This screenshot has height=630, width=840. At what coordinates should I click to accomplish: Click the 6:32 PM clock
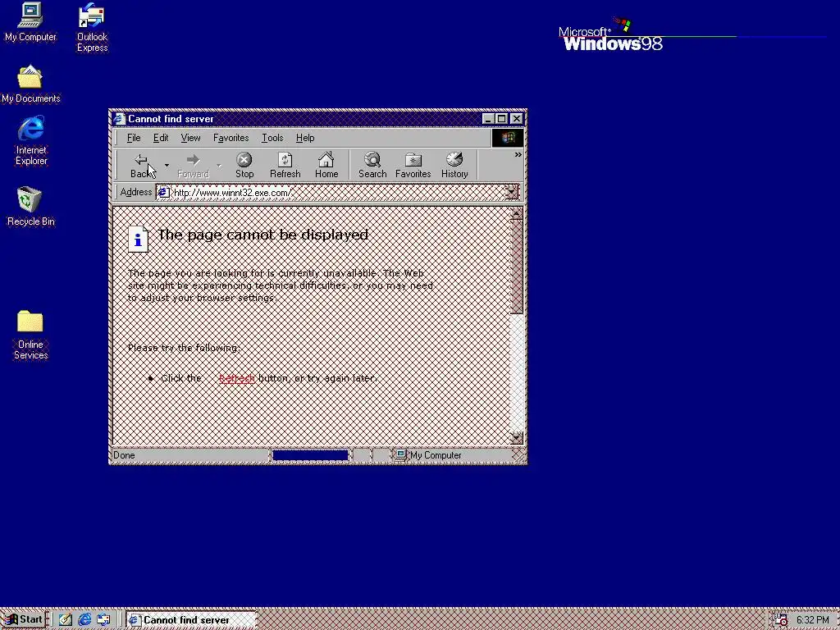click(812, 620)
